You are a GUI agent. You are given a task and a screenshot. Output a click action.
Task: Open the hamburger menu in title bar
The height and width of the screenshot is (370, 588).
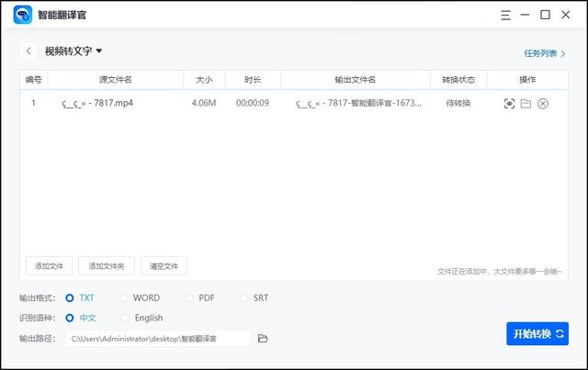[505, 15]
